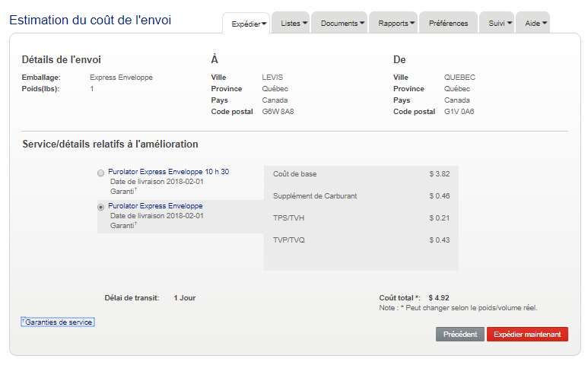Open the Expédier tab
The image size is (588, 365).
pos(245,24)
